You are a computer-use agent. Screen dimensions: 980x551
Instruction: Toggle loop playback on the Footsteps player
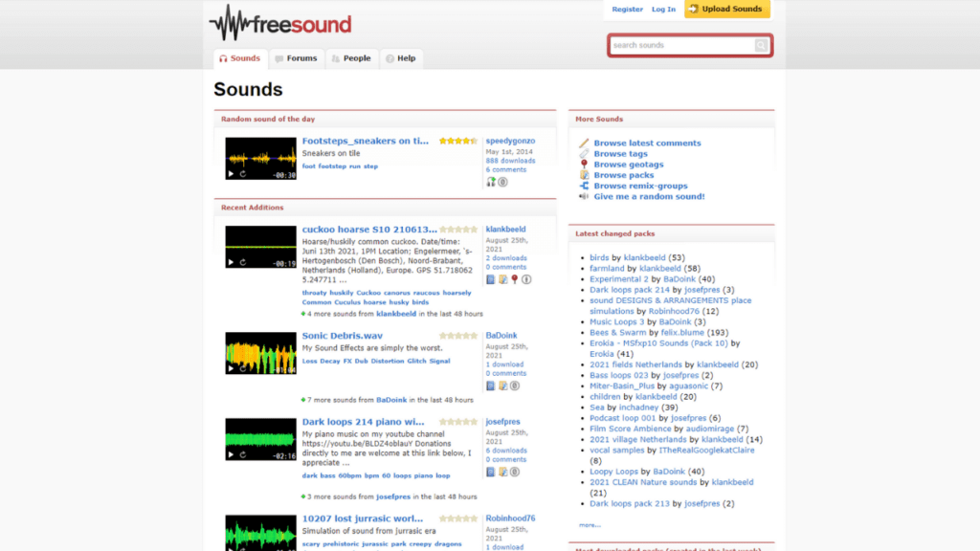[x=242, y=173]
